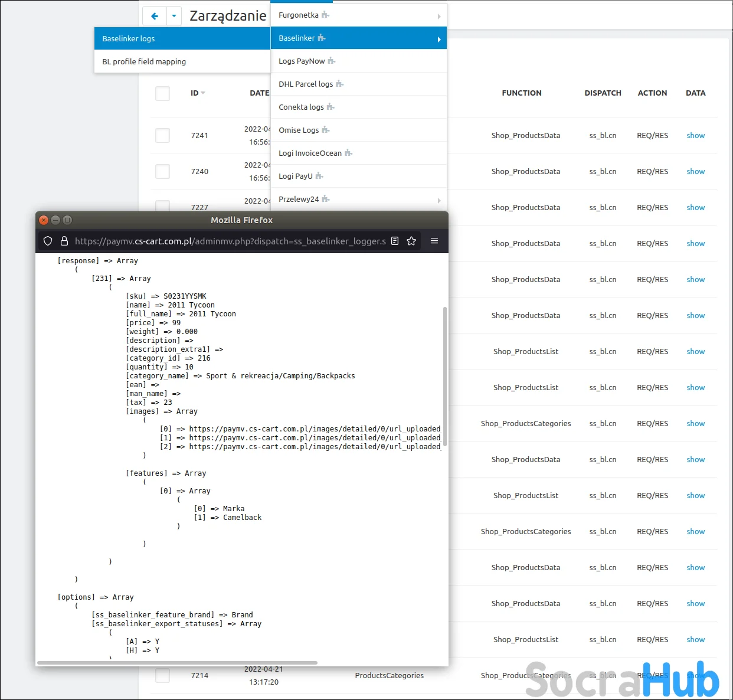Screen dimensions: 733x700
Task: Minimize the Mozilla Firefox popup window
Action: [55, 220]
